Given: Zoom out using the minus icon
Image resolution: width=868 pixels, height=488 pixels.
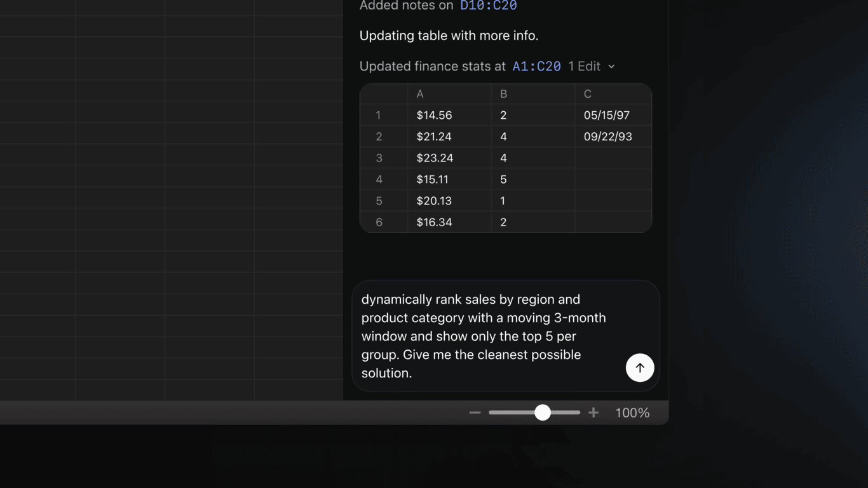Looking at the screenshot, I should point(475,412).
